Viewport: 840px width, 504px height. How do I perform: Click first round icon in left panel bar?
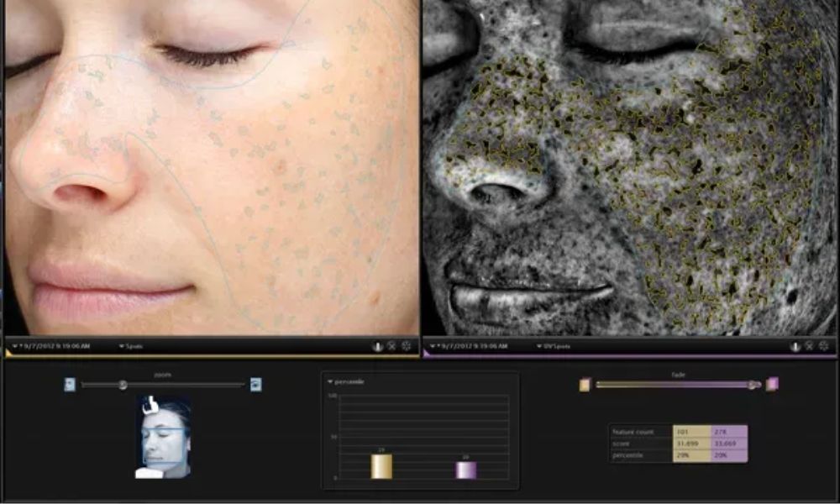tap(378, 346)
